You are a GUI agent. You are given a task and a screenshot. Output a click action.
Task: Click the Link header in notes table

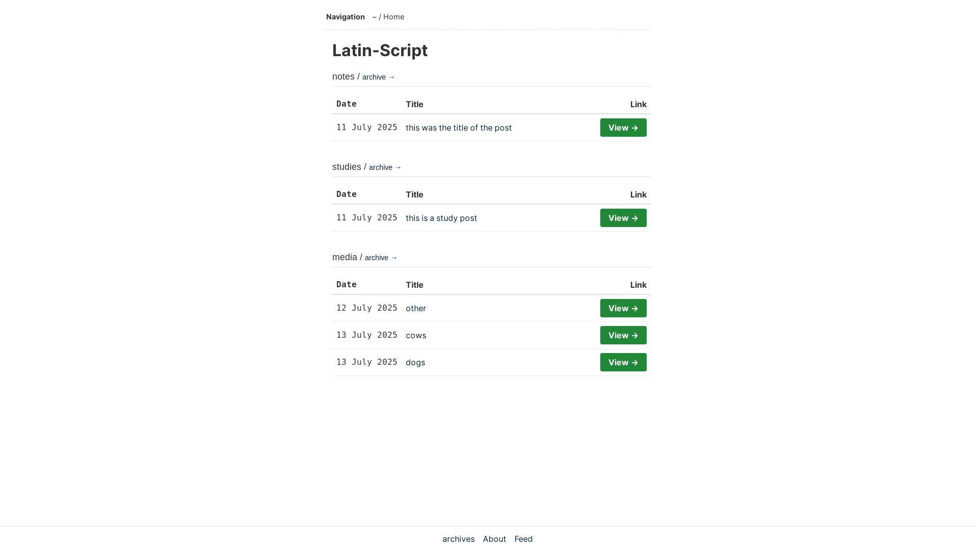pos(638,104)
